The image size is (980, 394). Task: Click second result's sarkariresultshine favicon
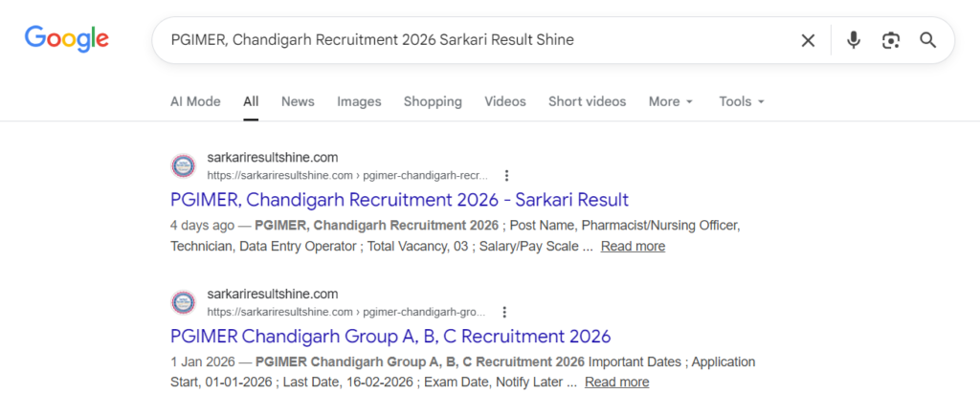(183, 302)
